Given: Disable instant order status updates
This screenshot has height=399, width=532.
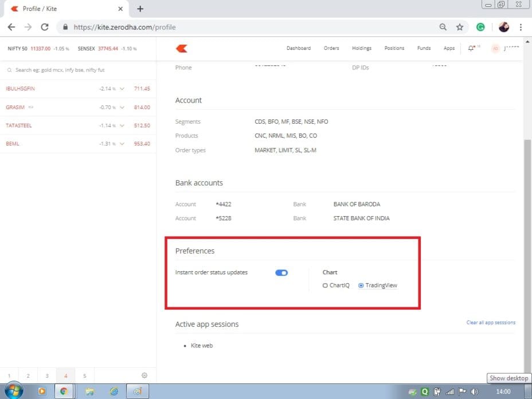Looking at the screenshot, I should pyautogui.click(x=281, y=272).
